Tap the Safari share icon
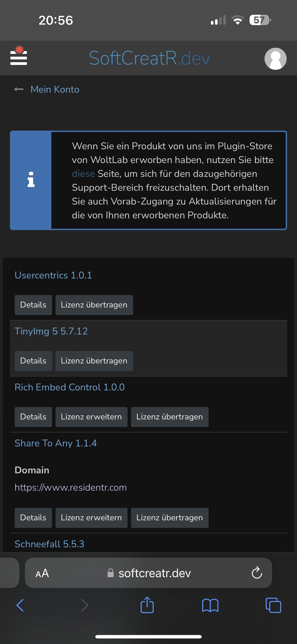Screen dimensions: 297x644 (147, 605)
